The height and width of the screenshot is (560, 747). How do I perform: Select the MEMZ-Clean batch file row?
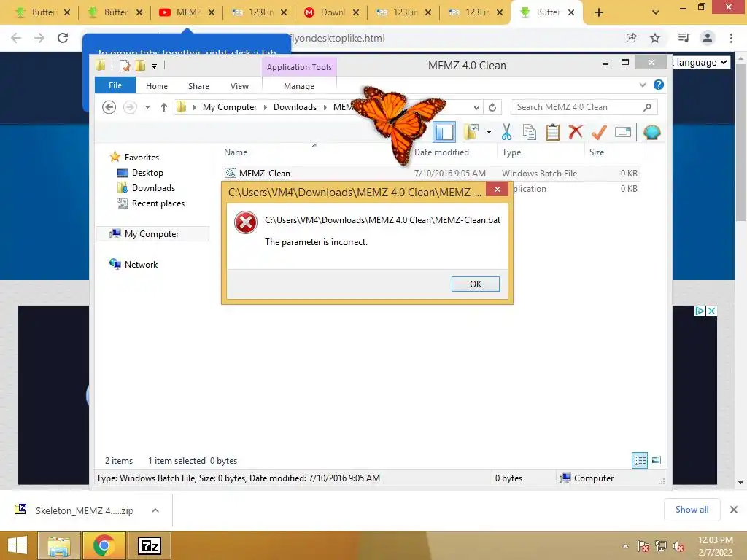point(430,174)
